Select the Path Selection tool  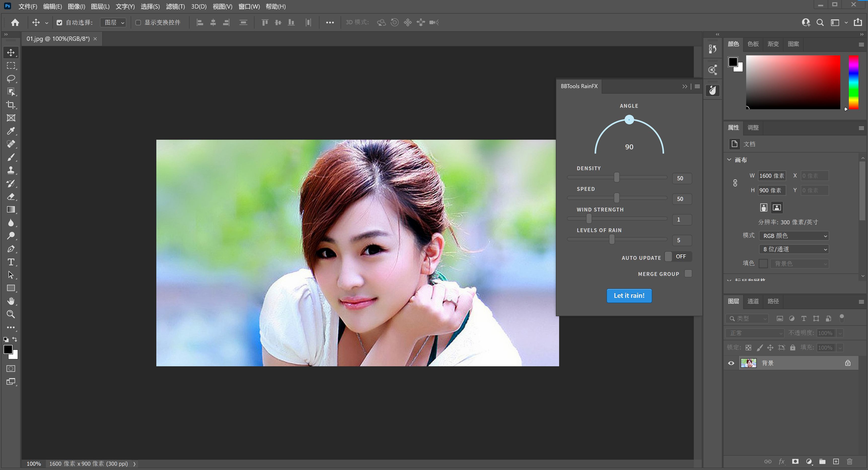point(11,275)
